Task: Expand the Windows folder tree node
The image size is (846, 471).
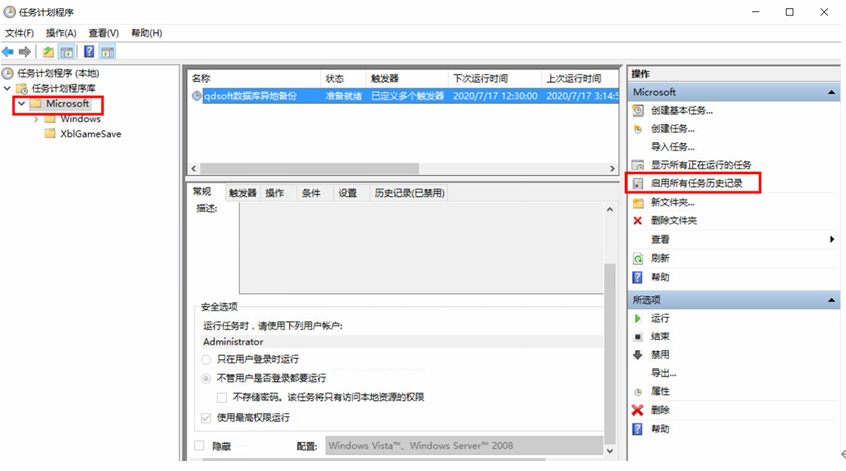Action: pyautogui.click(x=36, y=119)
